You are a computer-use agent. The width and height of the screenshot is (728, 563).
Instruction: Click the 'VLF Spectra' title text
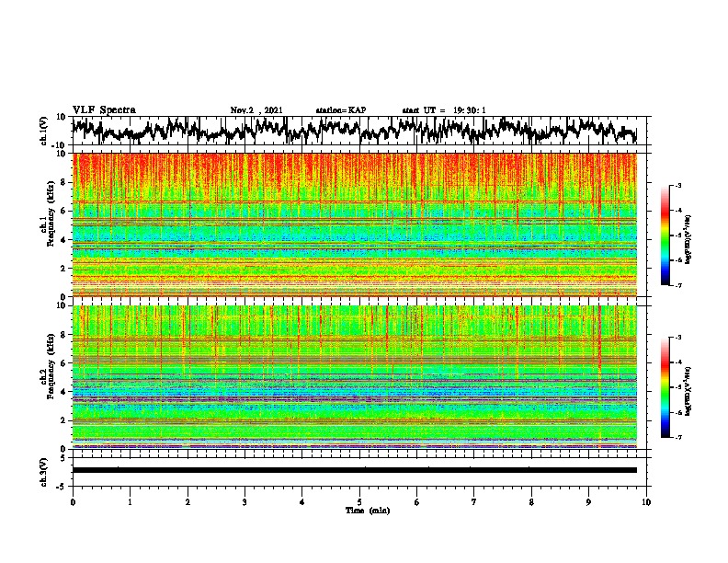(x=104, y=110)
